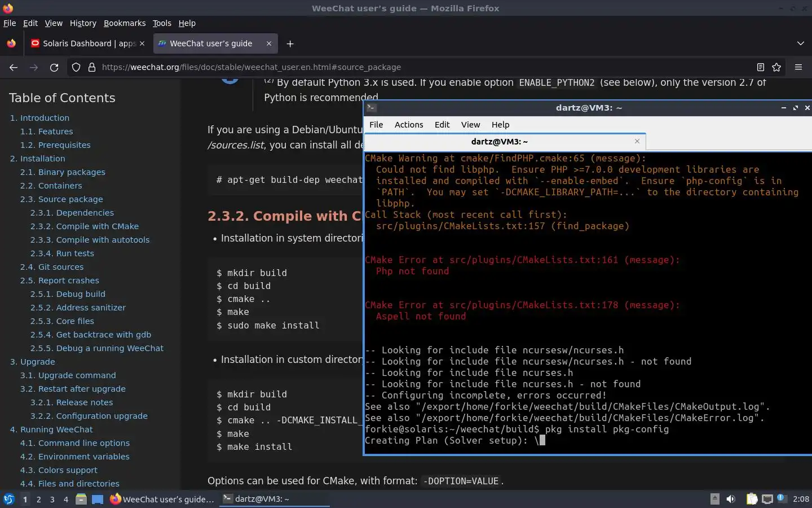Bookmark this page with the star icon
The image size is (812, 508).
[x=776, y=67]
